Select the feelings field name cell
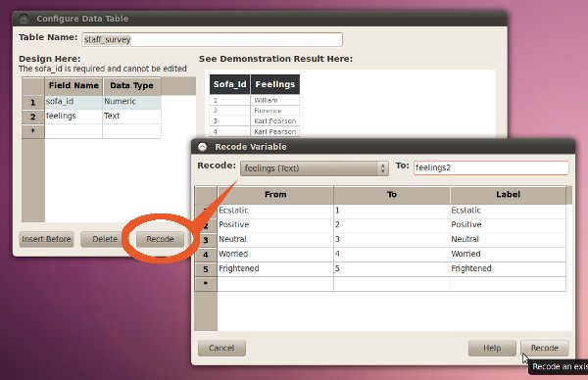Viewport: 588px width, 380px height. [73, 117]
